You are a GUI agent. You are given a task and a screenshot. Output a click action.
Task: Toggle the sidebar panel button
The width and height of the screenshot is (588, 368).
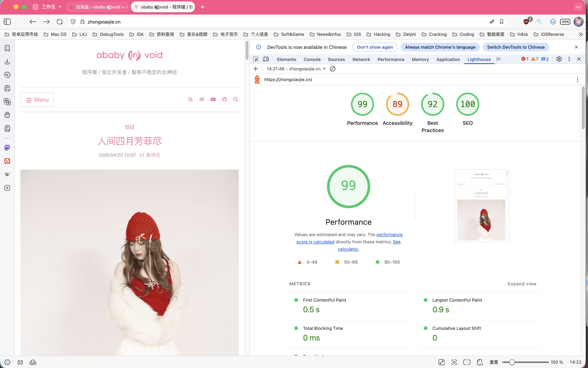click(x=7, y=22)
